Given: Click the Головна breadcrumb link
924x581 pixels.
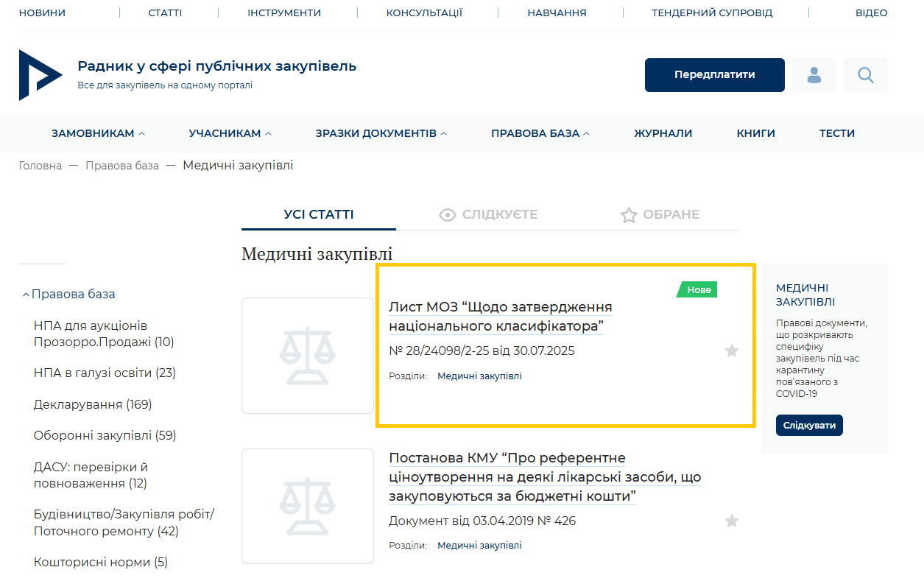Looking at the screenshot, I should coord(40,166).
